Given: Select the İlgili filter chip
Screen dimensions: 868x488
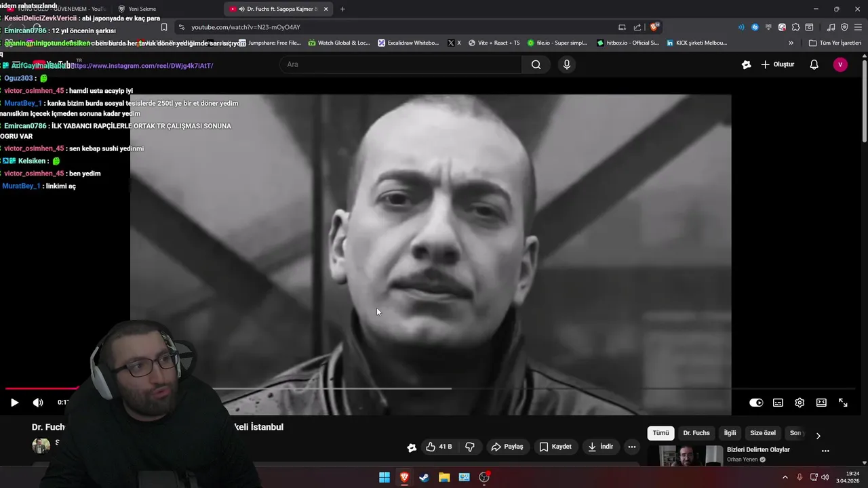Looking at the screenshot, I should point(730,433).
